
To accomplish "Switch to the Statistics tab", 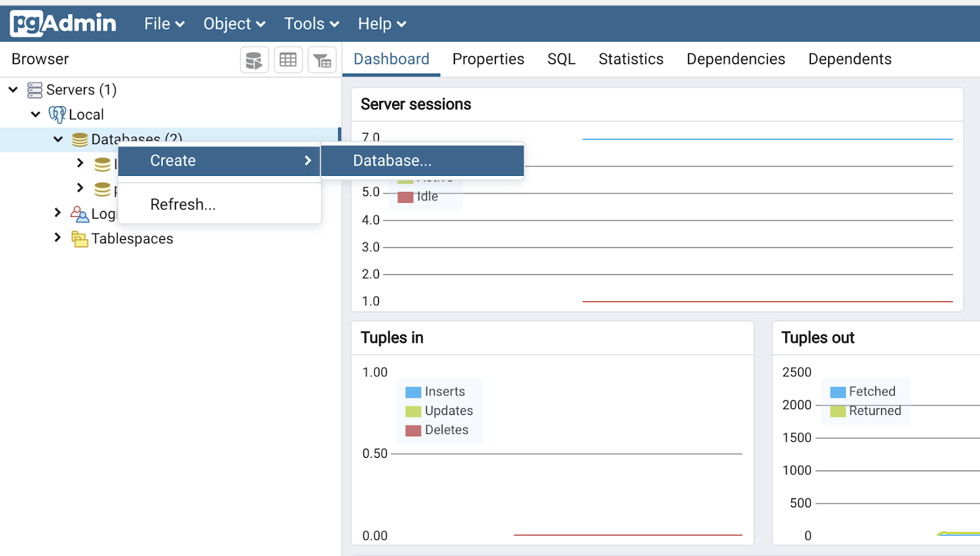I will coord(631,59).
